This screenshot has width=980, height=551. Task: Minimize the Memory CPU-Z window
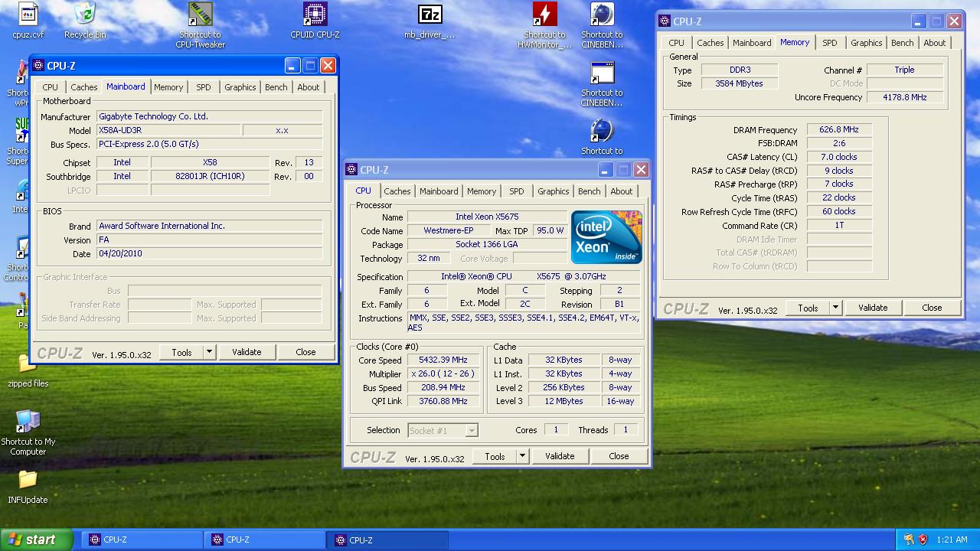pos(917,21)
